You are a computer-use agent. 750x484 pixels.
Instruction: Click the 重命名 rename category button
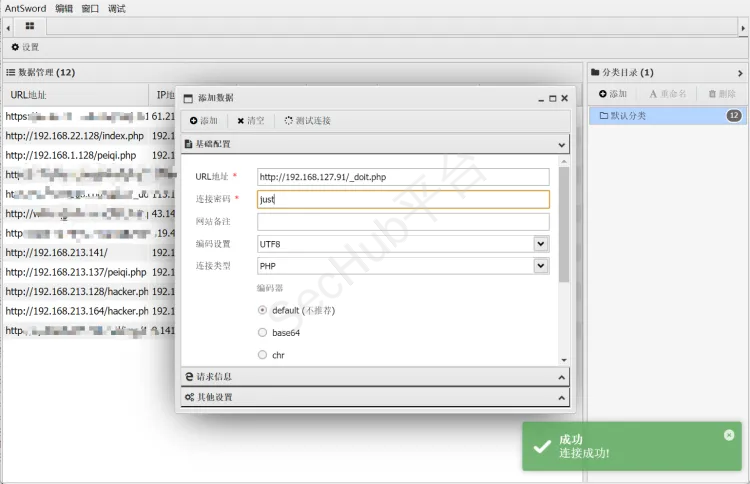click(668, 94)
